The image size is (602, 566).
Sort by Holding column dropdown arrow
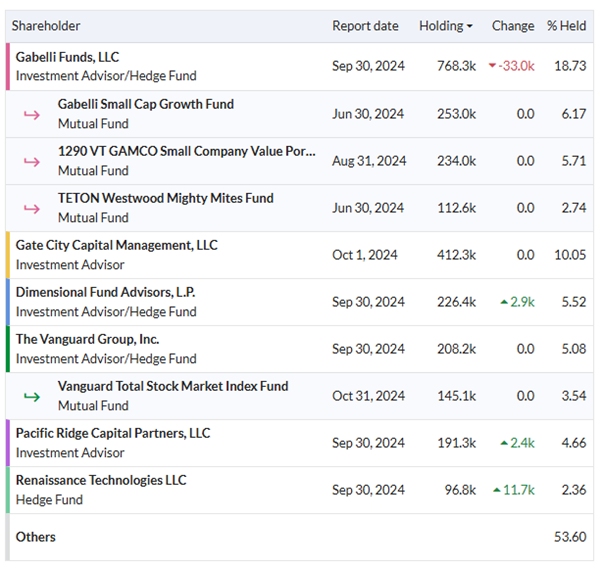point(469,26)
